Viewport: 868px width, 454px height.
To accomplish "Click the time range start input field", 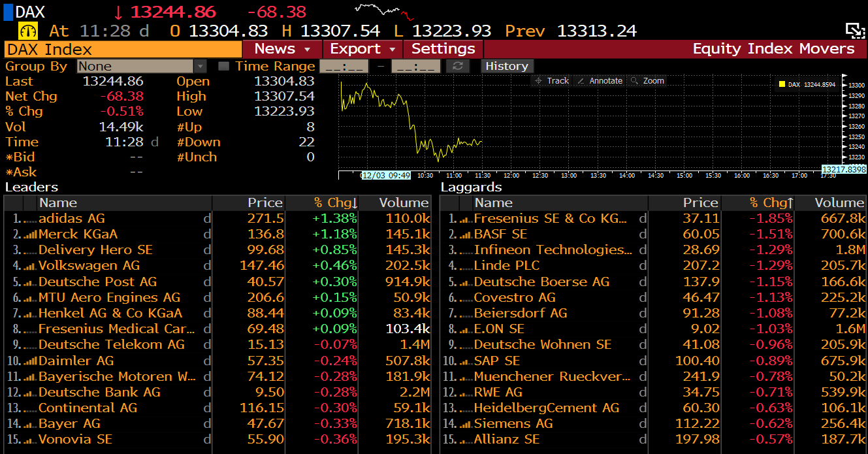I will coord(344,66).
